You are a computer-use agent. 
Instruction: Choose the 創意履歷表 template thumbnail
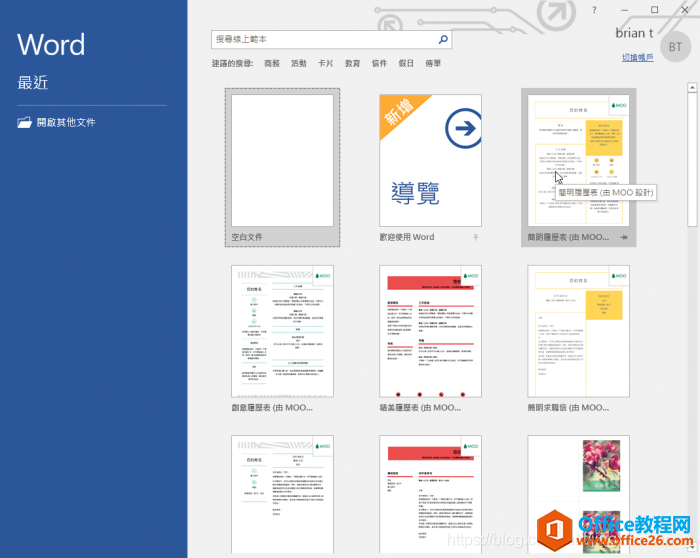coord(282,331)
